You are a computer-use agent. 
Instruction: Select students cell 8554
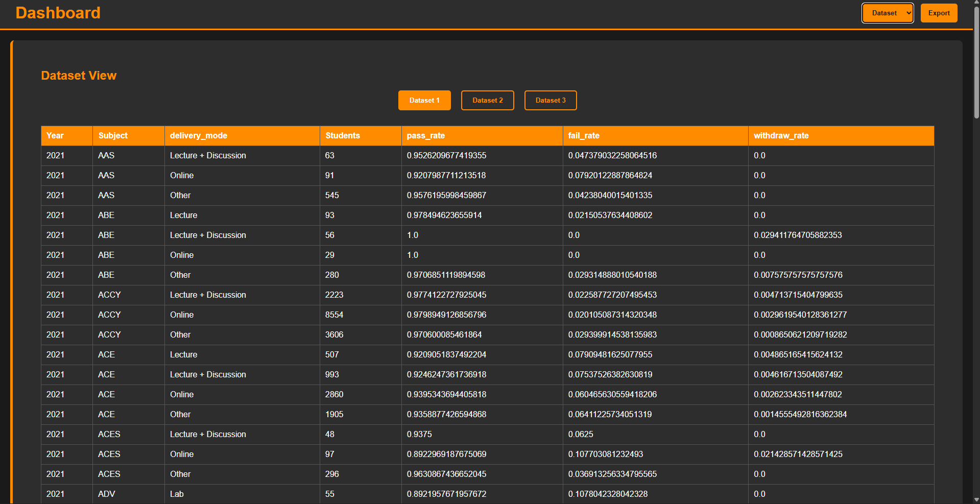pos(361,315)
